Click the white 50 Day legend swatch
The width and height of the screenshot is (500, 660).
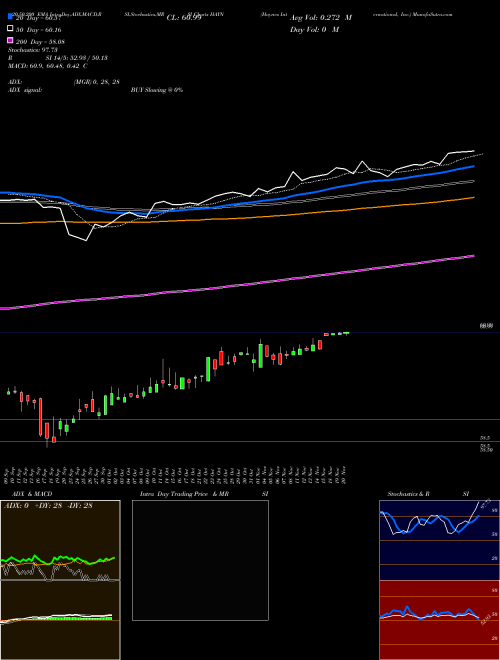pos(10,29)
